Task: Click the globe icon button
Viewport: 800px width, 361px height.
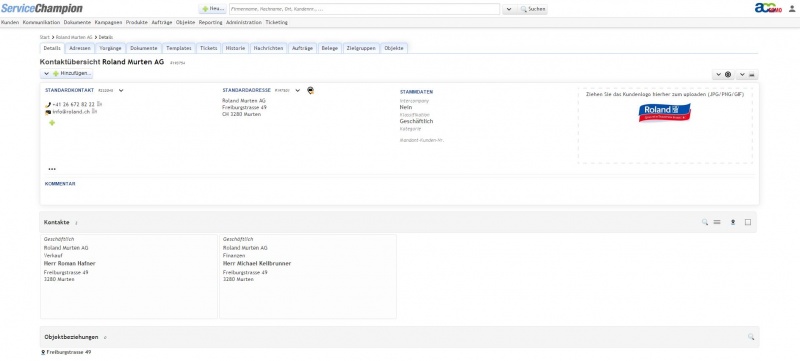Action: click(x=728, y=74)
